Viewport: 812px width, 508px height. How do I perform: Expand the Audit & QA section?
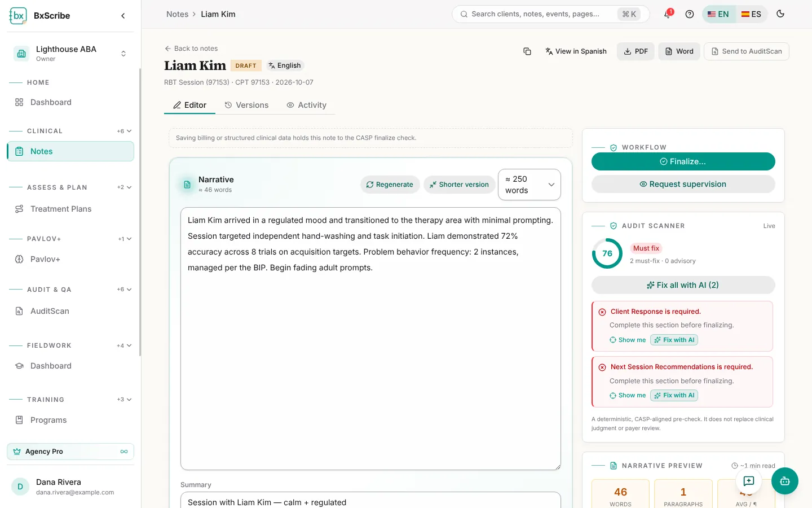(x=124, y=290)
